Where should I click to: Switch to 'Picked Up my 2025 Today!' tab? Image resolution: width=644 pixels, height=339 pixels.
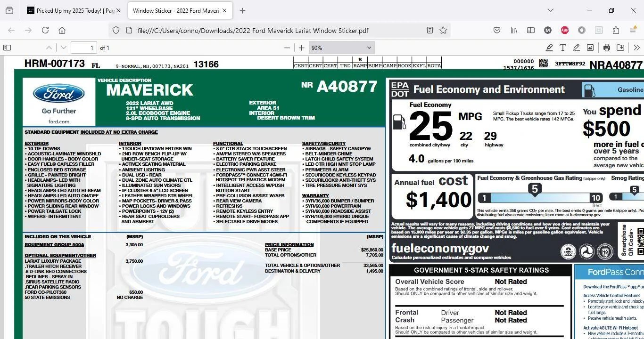click(x=70, y=10)
